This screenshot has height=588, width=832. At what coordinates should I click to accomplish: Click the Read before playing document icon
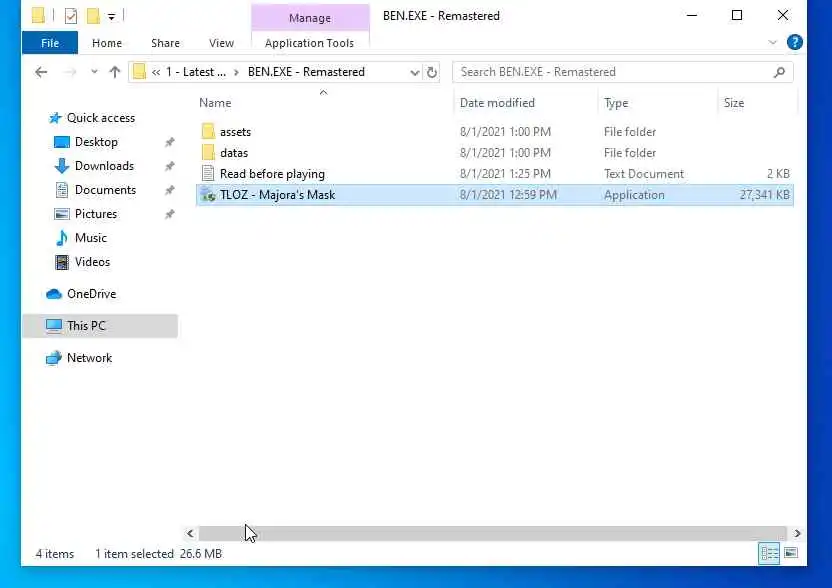pos(208,174)
